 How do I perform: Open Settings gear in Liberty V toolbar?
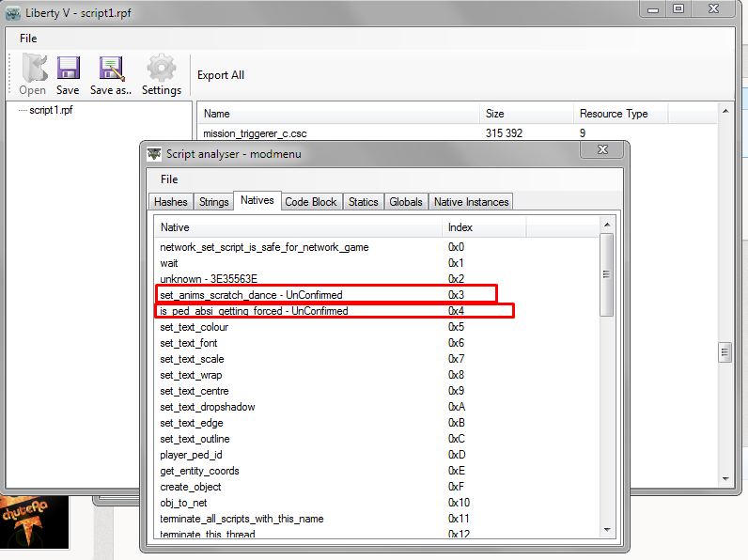[x=162, y=75]
